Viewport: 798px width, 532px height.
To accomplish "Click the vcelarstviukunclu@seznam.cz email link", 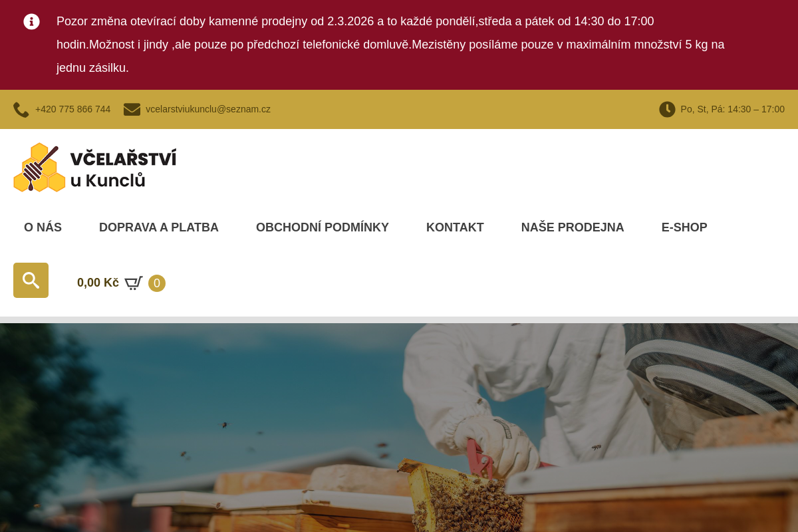I will click(208, 109).
